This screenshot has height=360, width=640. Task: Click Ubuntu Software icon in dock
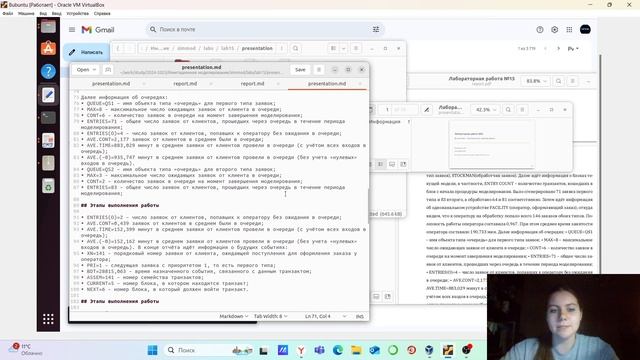point(48,48)
